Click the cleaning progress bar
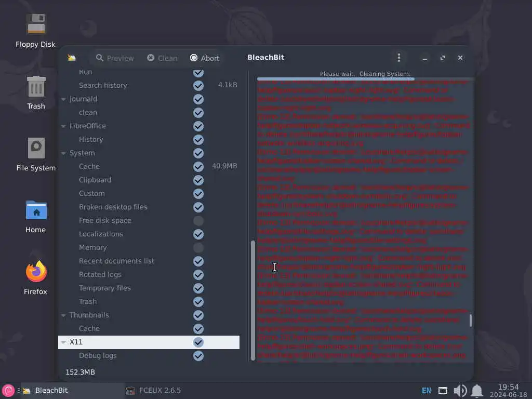This screenshot has height=399, width=532. pos(365,79)
